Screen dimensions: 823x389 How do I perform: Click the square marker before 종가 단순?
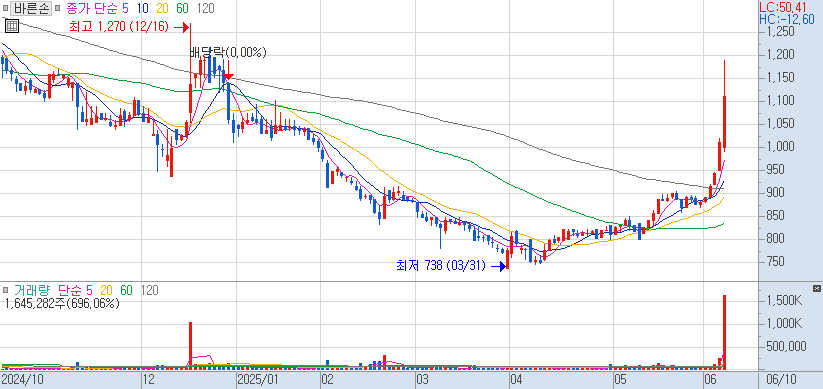[x=57, y=8]
